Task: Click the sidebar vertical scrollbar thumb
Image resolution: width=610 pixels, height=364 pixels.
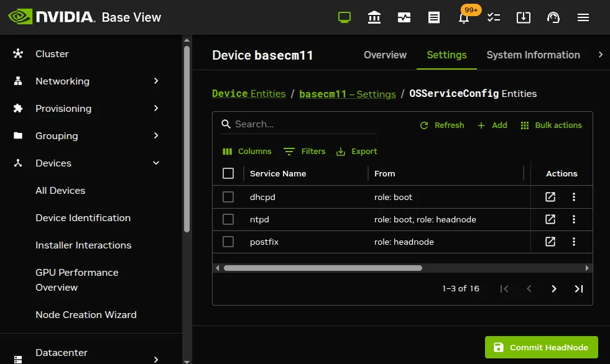Action: click(x=187, y=139)
